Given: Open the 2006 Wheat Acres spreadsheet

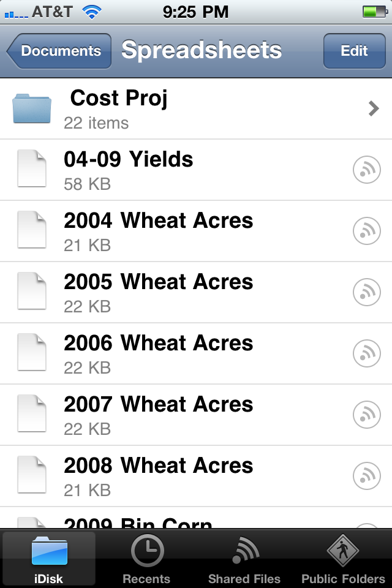Looking at the screenshot, I should click(159, 353).
